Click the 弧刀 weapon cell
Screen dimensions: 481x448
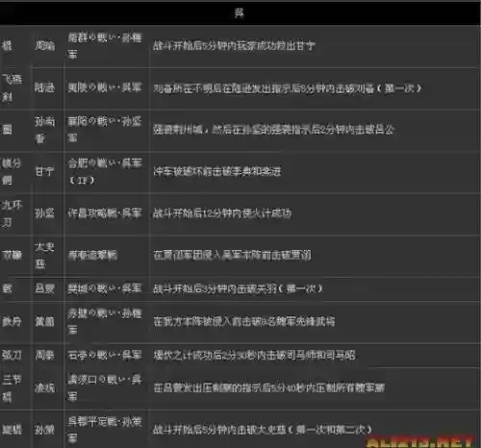coord(13,355)
